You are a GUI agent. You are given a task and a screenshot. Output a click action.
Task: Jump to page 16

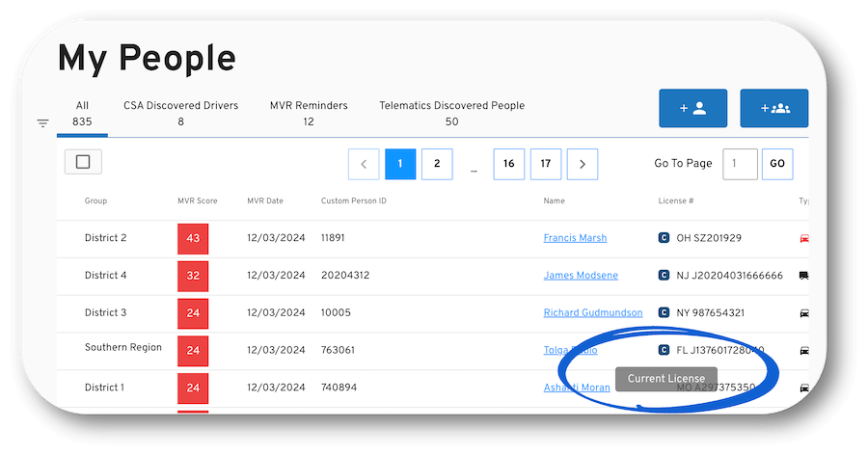(508, 164)
